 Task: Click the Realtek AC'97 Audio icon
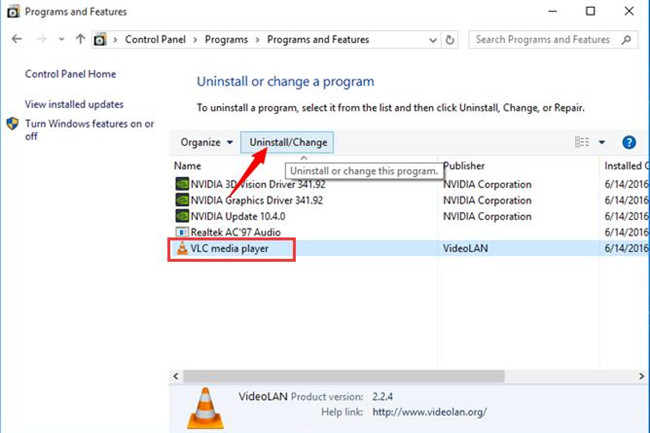182,232
